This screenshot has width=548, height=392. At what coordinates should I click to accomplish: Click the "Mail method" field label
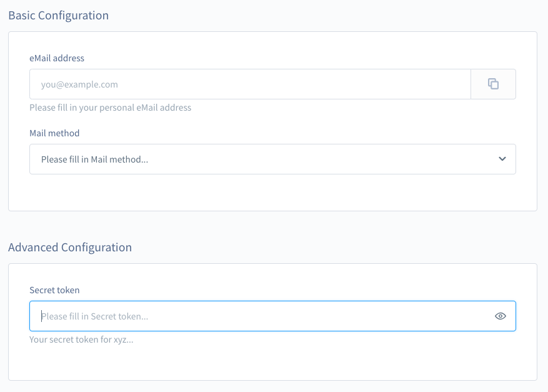click(x=54, y=133)
